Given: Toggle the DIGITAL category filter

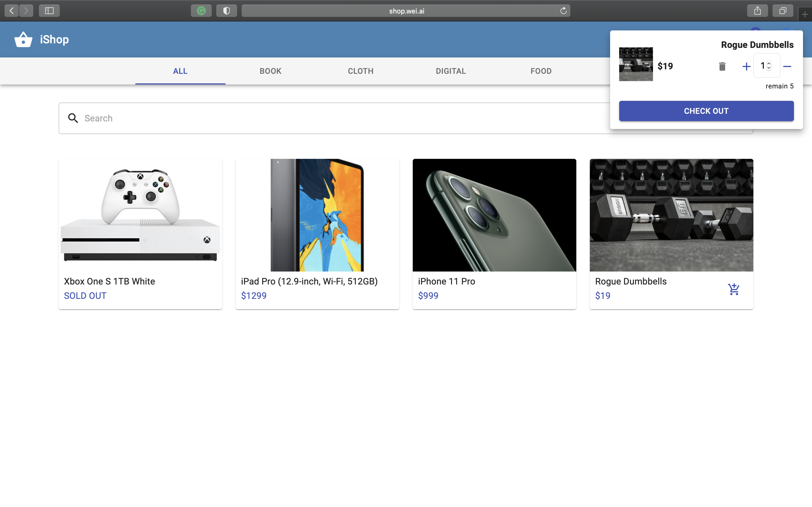Looking at the screenshot, I should [451, 71].
